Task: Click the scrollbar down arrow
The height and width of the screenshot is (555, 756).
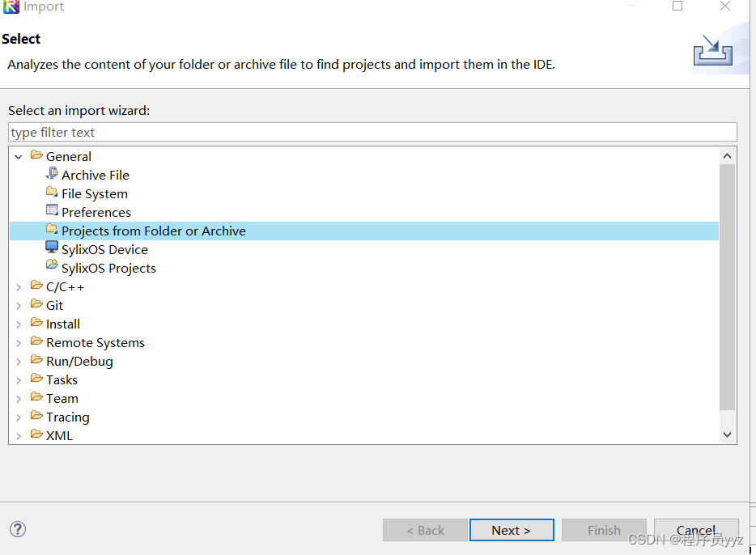Action: pos(727,434)
